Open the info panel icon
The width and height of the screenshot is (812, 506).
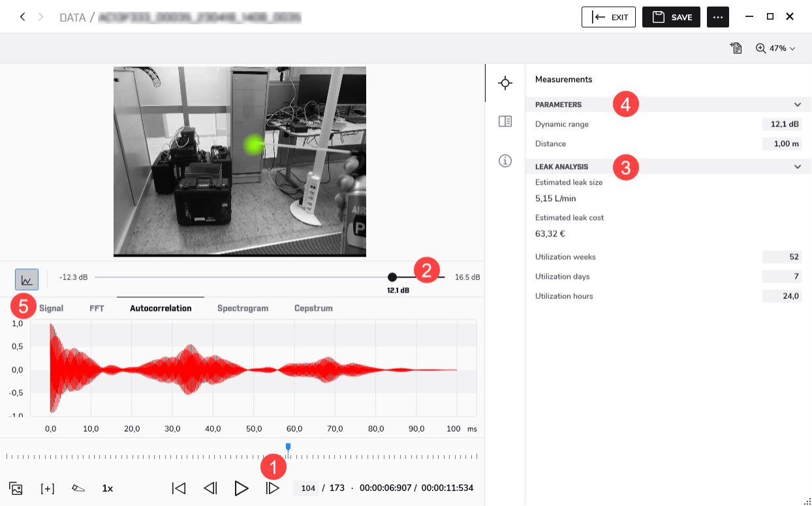[505, 161]
